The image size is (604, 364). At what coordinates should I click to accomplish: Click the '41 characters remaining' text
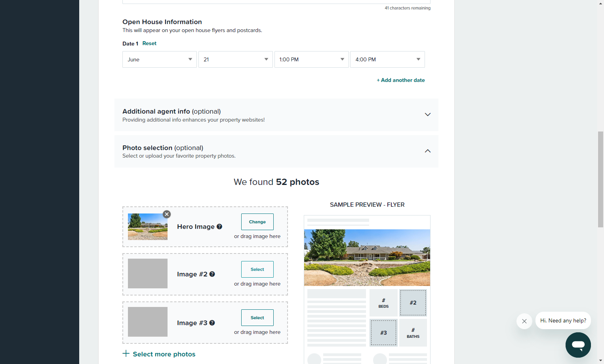pos(408,8)
